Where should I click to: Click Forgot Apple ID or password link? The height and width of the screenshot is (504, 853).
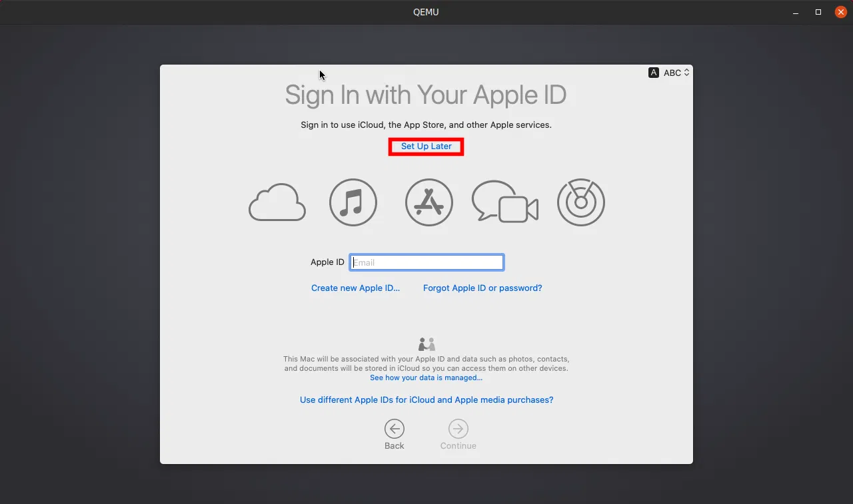(x=482, y=288)
